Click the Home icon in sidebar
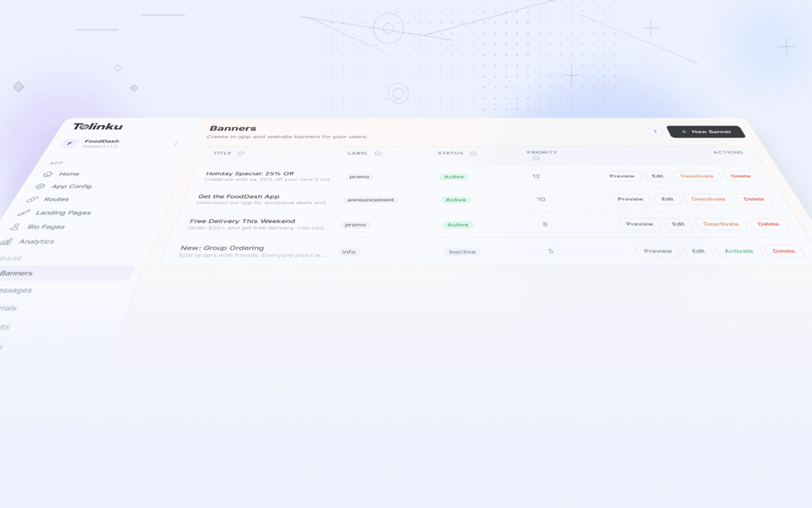 pos(48,174)
